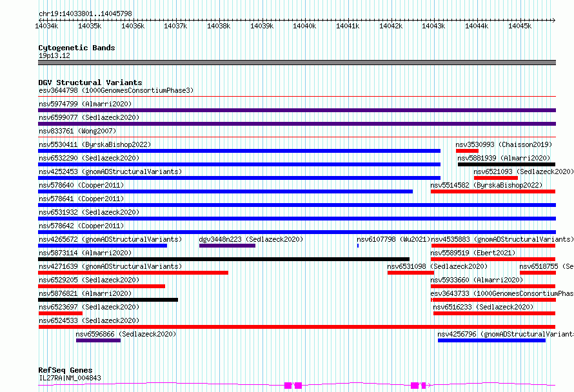Open the nsv6532290 Sedlazeck2020 variant label
Screen dimensions: 574x392
tap(89, 158)
